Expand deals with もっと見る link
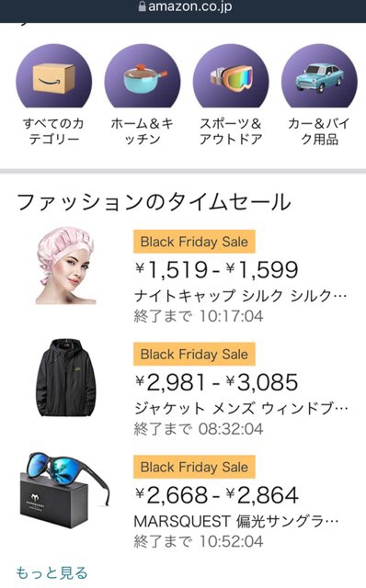Viewport: 366px width, 588px height. tap(51, 572)
